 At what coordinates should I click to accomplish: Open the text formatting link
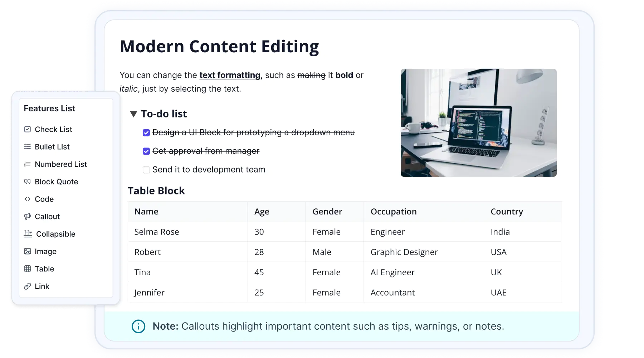point(230,75)
